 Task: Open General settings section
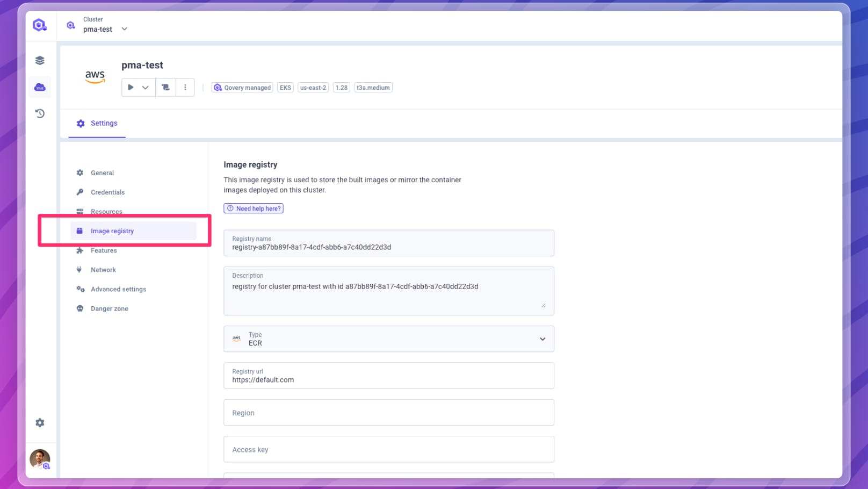[102, 173]
